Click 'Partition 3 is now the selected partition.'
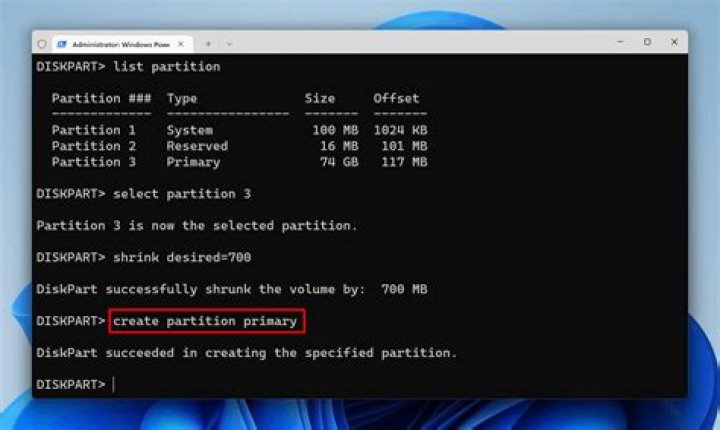 tap(197, 226)
